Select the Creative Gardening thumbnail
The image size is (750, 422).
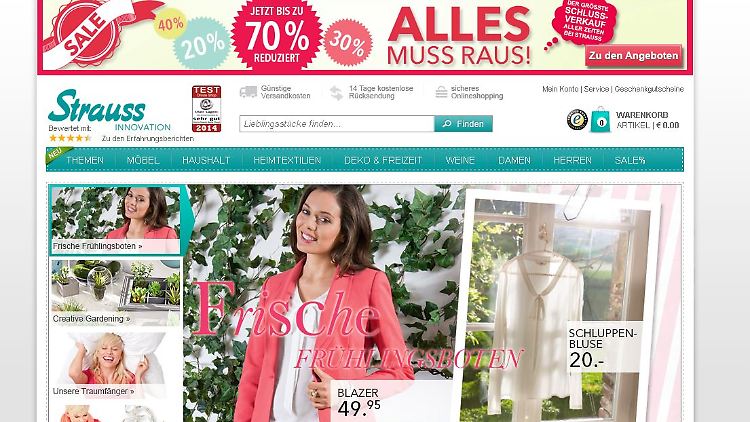(x=115, y=293)
